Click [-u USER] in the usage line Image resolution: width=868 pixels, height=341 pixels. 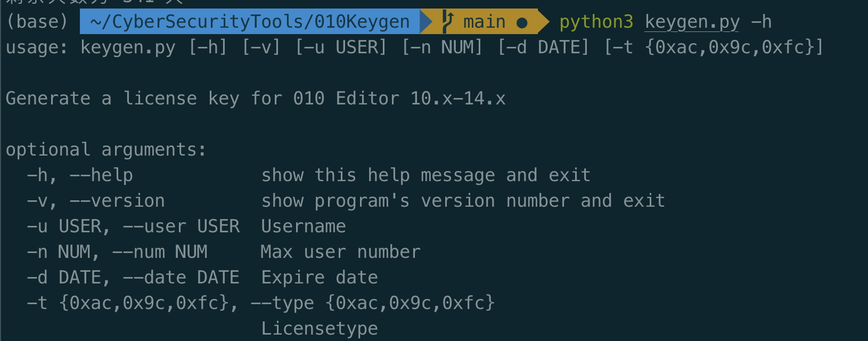pyautogui.click(x=341, y=47)
